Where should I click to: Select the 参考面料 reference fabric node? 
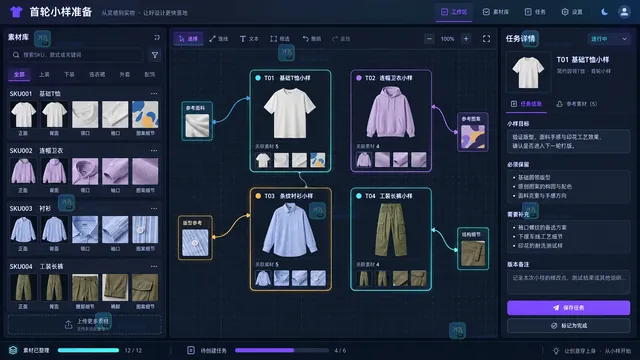197,121
